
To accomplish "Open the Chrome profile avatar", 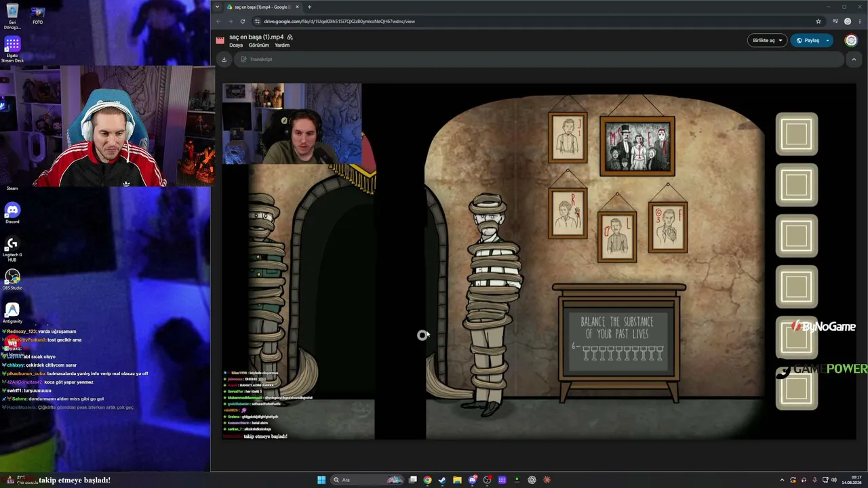I will tap(847, 21).
